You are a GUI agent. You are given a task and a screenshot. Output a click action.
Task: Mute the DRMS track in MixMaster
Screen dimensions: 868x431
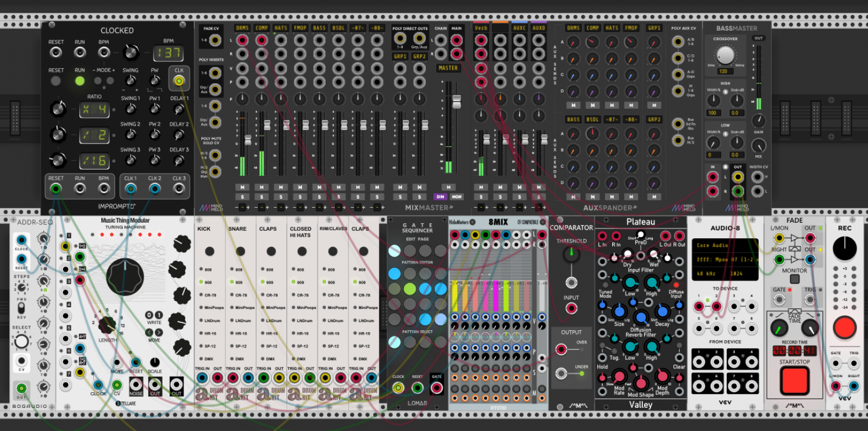click(x=242, y=187)
